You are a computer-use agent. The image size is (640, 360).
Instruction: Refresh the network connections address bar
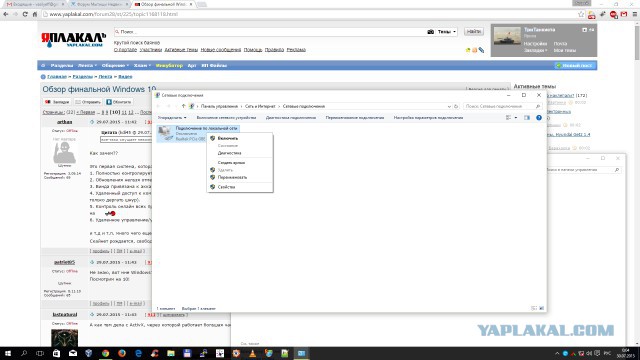[456, 106]
